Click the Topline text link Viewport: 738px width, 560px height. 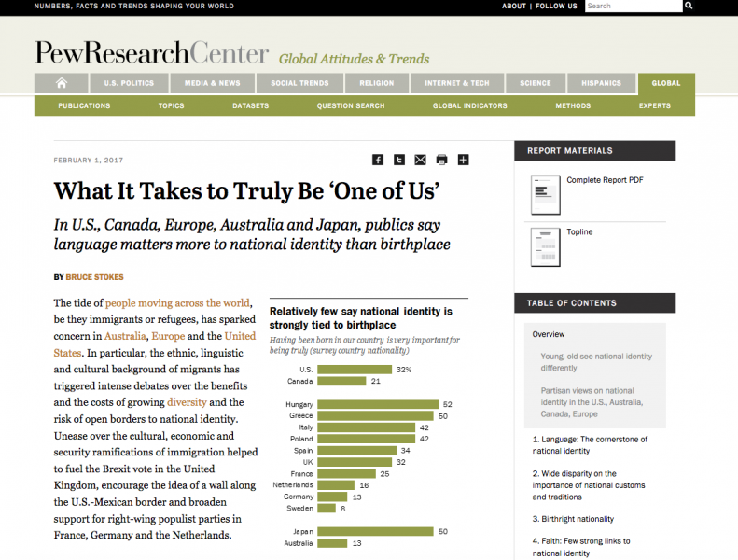579,231
